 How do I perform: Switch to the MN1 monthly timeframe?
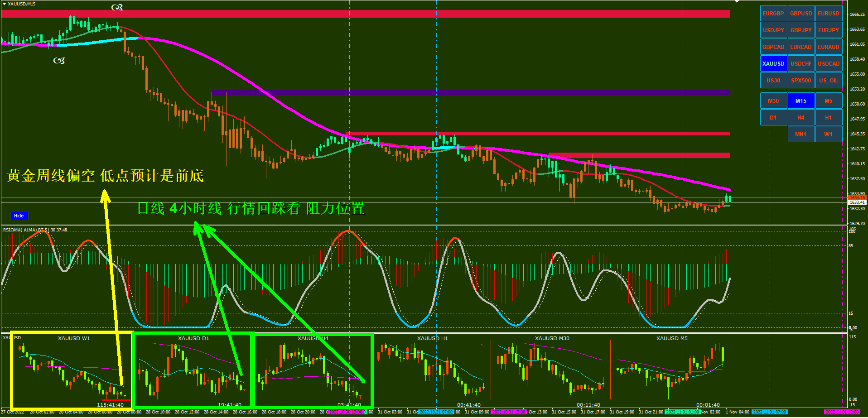[x=801, y=135]
